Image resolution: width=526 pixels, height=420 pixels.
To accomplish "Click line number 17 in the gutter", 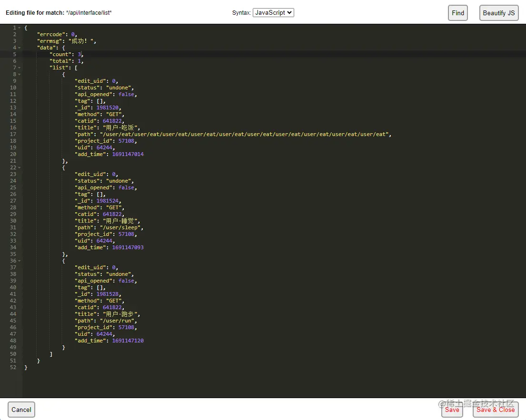I will (x=13, y=134).
